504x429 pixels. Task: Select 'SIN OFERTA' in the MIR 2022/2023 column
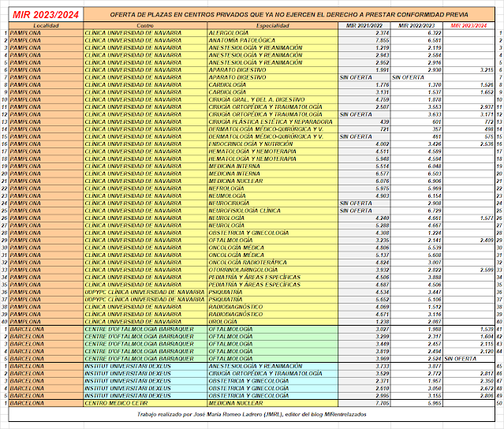(x=416, y=77)
